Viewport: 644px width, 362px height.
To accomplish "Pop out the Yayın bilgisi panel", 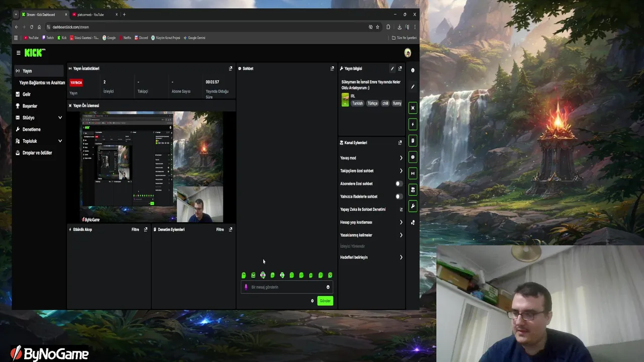I will coord(400,68).
